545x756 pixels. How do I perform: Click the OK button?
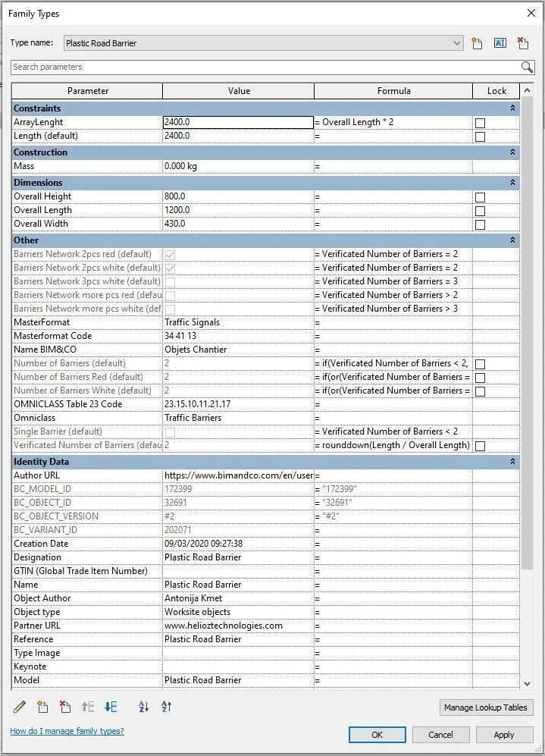(x=377, y=734)
